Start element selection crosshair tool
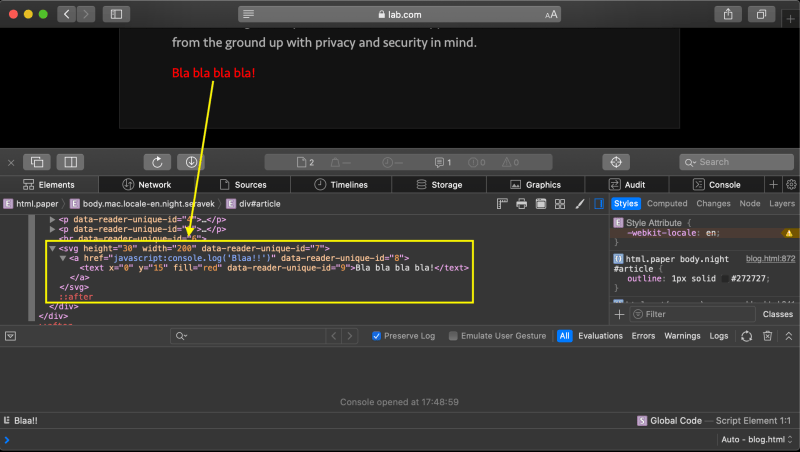The height and width of the screenshot is (452, 800). pyautogui.click(x=616, y=162)
